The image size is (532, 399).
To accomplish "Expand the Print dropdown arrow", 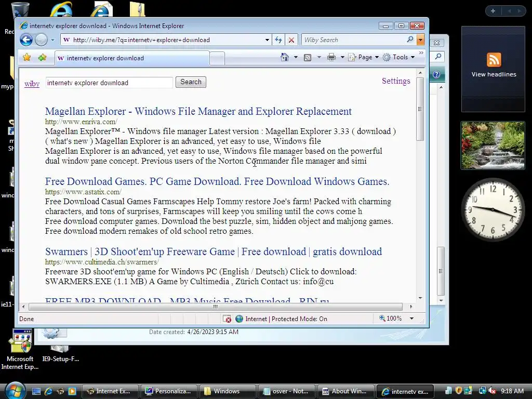I will (342, 57).
